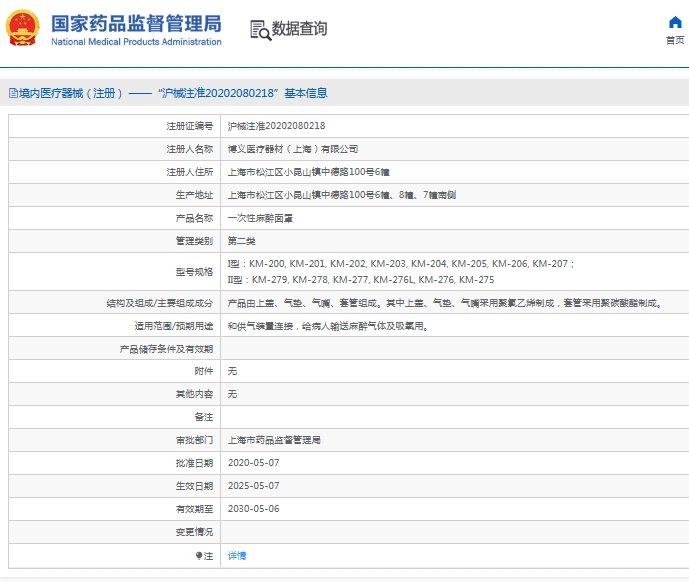
Task: Select registration number 沪械注准20202080218 value
Action: click(x=276, y=126)
